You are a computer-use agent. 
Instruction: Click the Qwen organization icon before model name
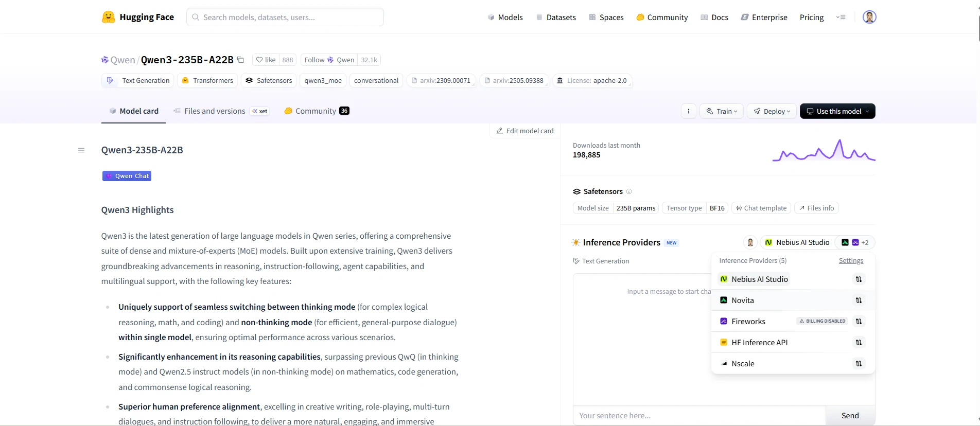click(105, 60)
